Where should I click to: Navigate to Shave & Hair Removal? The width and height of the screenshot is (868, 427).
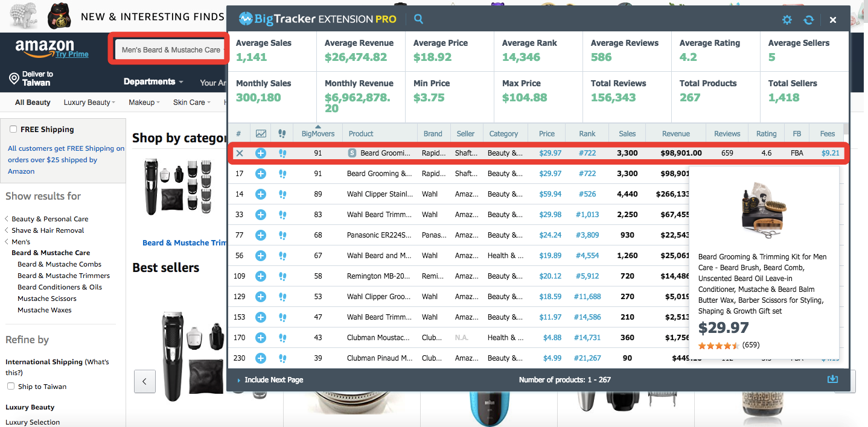pyautogui.click(x=48, y=230)
